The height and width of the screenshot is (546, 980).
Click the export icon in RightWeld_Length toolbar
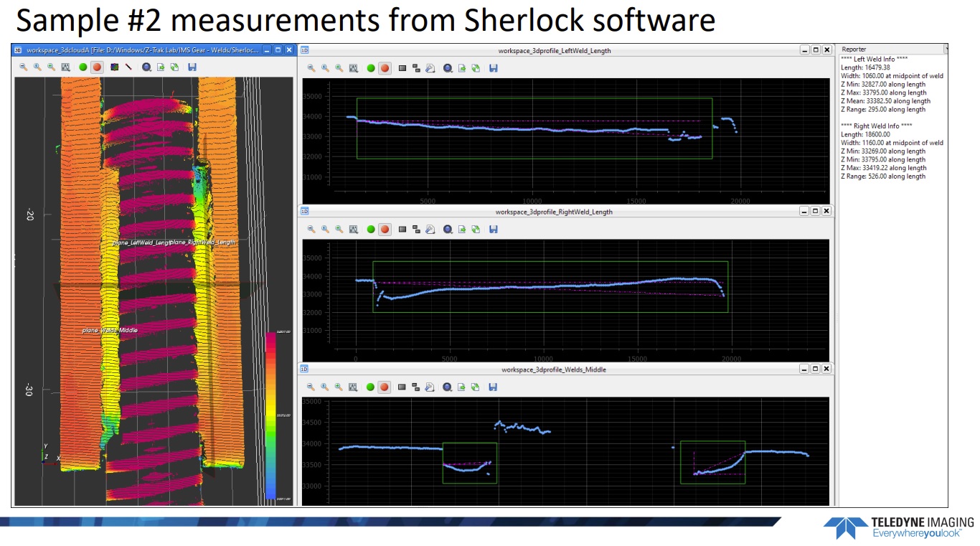[x=462, y=230]
